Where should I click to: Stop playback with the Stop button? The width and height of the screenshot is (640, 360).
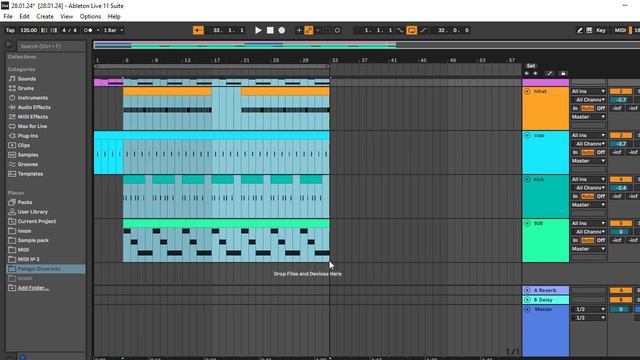point(270,30)
